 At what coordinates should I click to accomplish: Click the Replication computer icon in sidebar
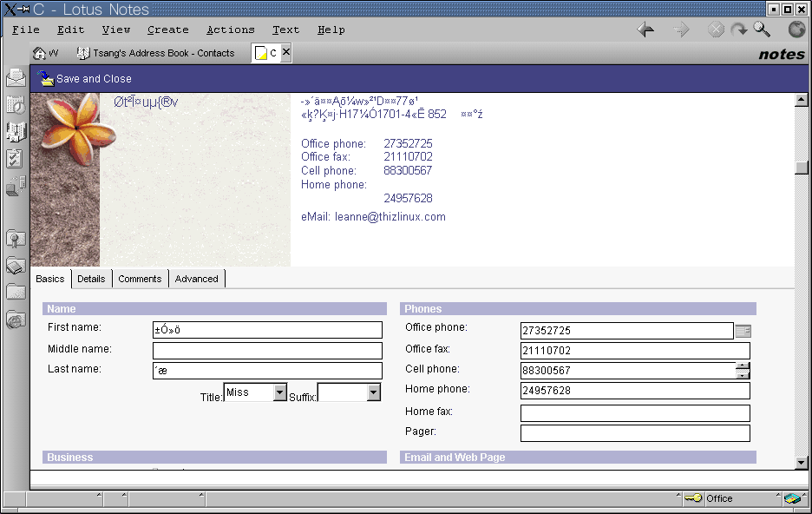click(16, 186)
